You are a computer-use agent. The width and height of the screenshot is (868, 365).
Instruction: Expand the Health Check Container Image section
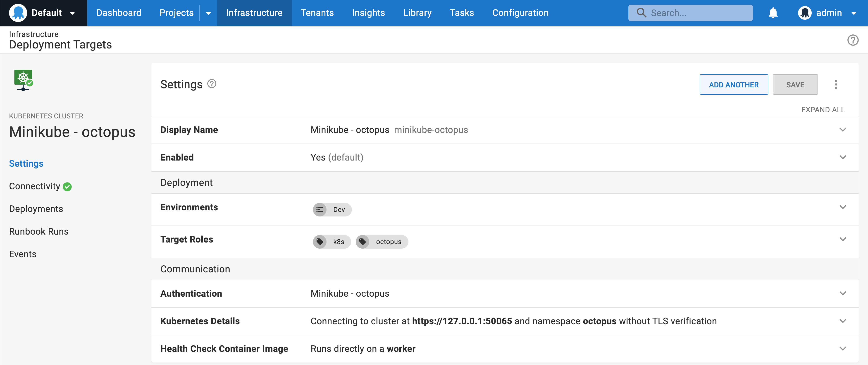coord(843,349)
